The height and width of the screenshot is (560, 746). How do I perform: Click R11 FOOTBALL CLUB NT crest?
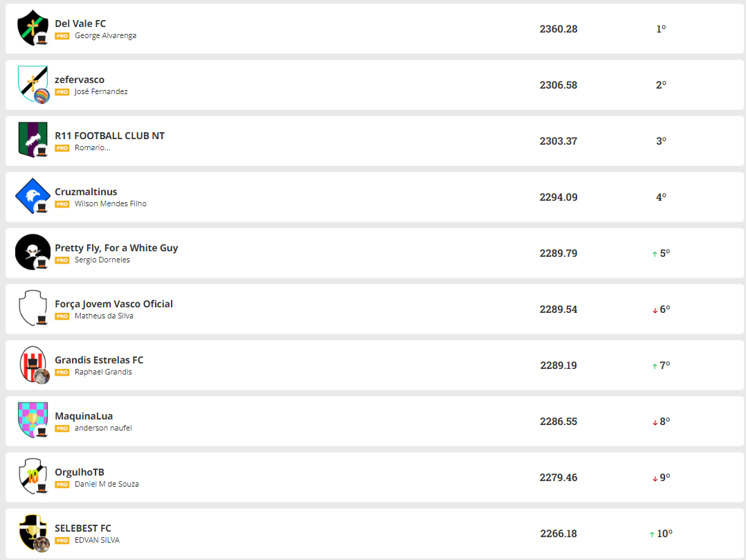32,140
